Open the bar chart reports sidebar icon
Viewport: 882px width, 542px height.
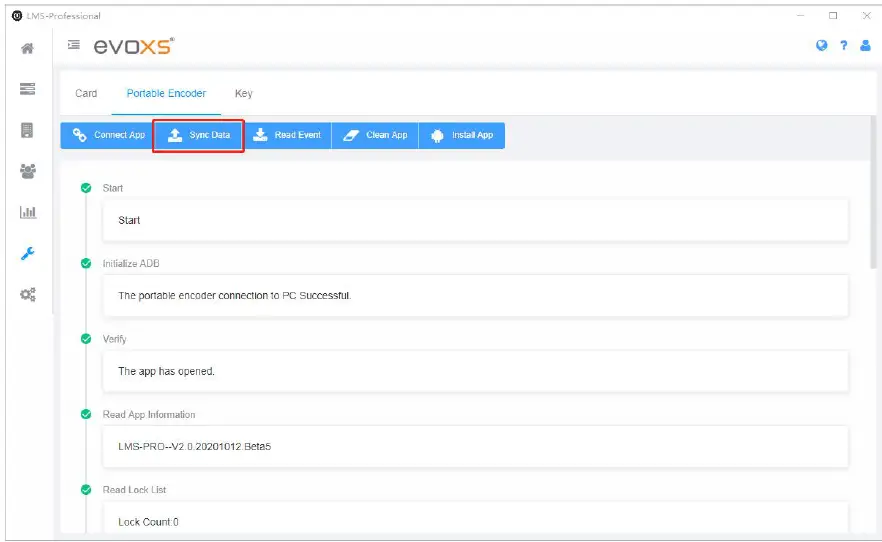[28, 212]
